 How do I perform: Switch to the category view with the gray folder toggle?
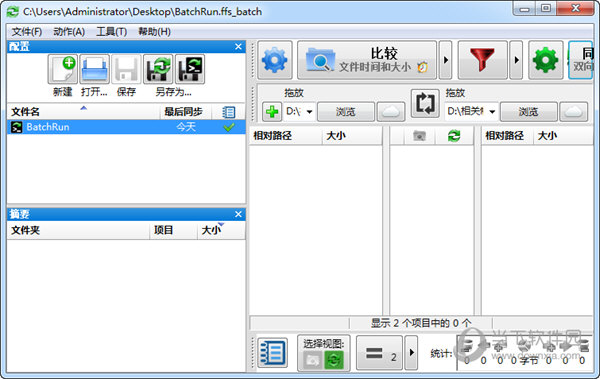pyautogui.click(x=312, y=360)
